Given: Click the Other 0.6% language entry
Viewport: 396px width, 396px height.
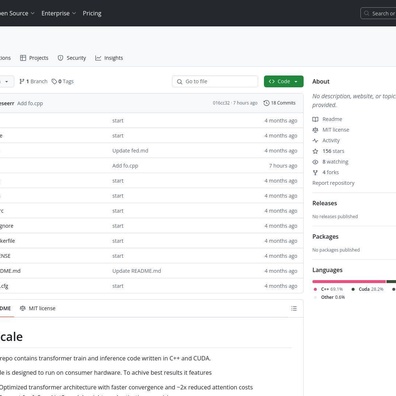Looking at the screenshot, I should point(329,297).
